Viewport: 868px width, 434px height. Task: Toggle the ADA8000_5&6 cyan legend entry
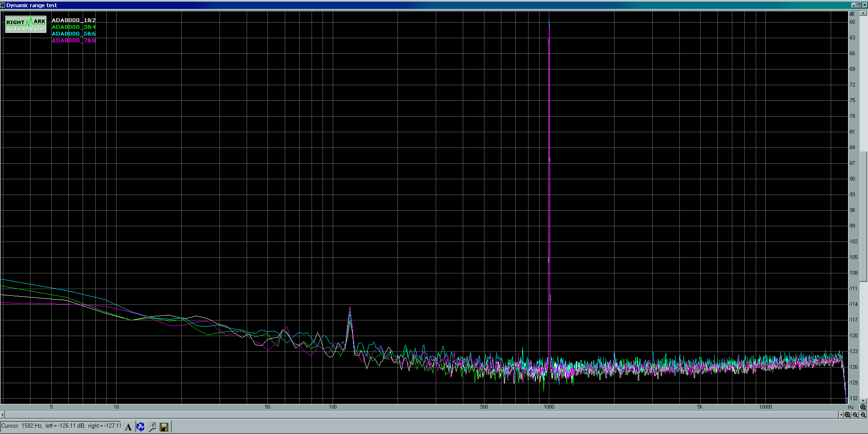(74, 34)
